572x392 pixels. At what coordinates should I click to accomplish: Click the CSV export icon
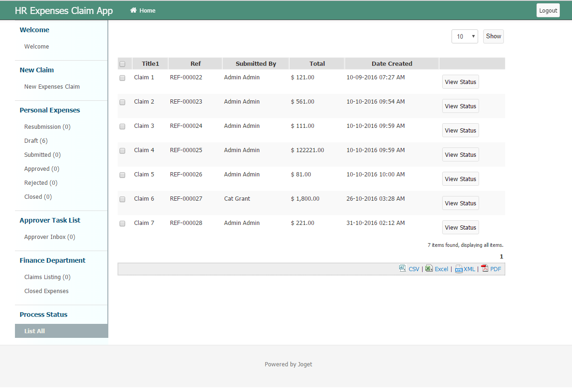403,268
